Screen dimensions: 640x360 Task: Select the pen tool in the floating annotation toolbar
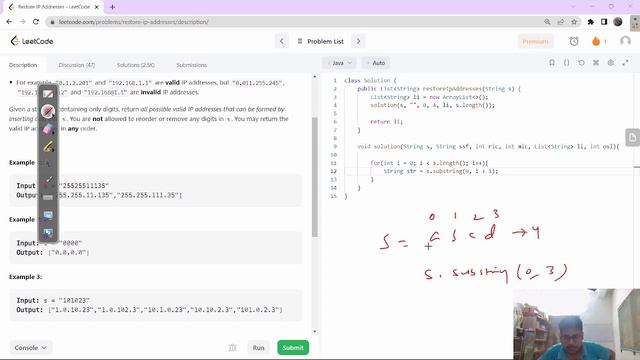(x=48, y=111)
